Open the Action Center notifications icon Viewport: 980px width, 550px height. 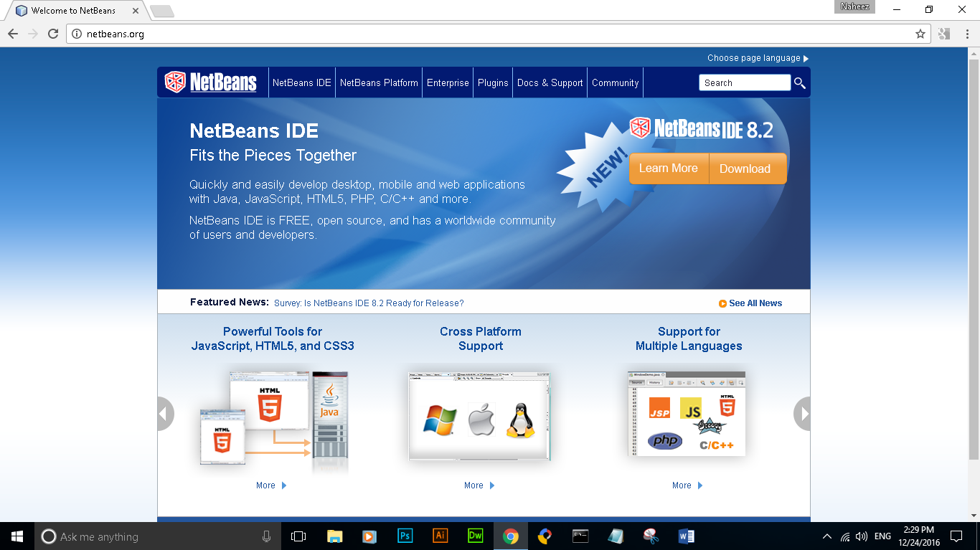[x=956, y=536]
